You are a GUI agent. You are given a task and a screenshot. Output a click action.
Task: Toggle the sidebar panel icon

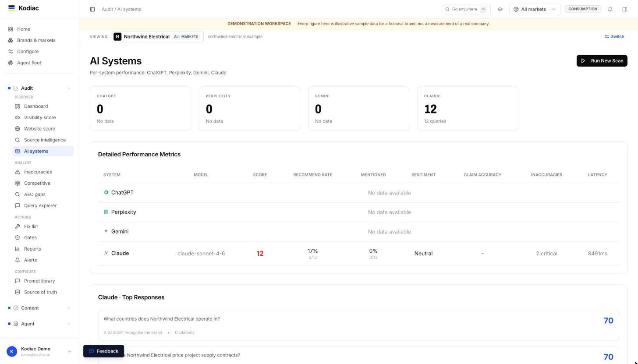[92, 9]
